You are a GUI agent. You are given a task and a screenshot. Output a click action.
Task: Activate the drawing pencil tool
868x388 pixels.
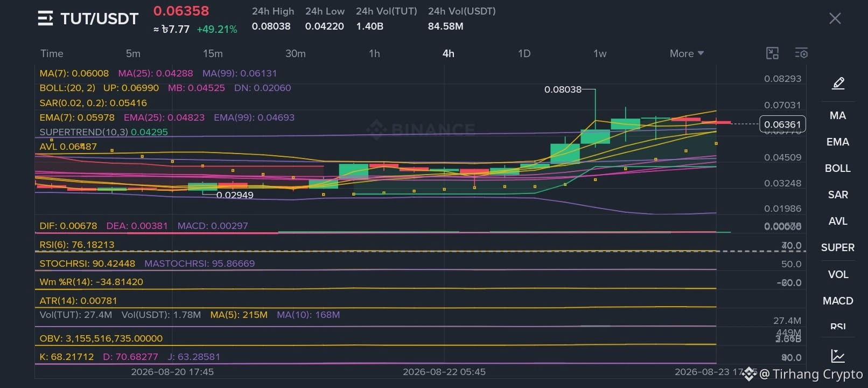coord(838,83)
